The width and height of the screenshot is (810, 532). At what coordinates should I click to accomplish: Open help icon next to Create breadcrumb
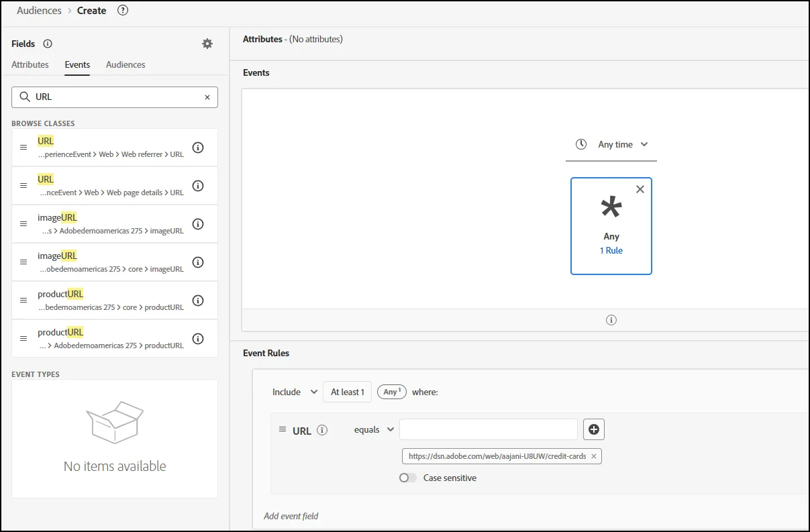point(123,10)
